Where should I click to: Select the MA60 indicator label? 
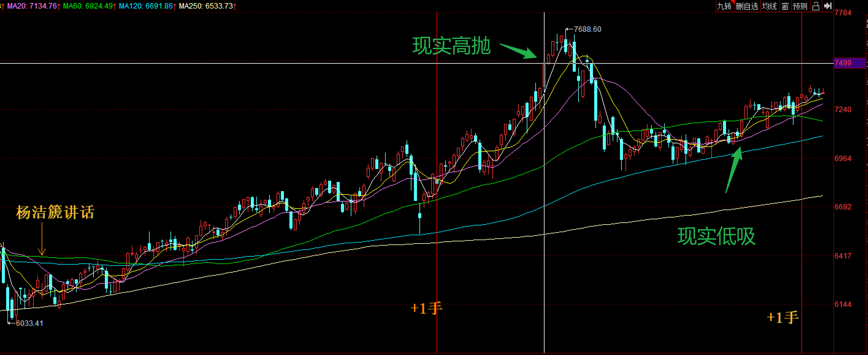click(x=88, y=6)
